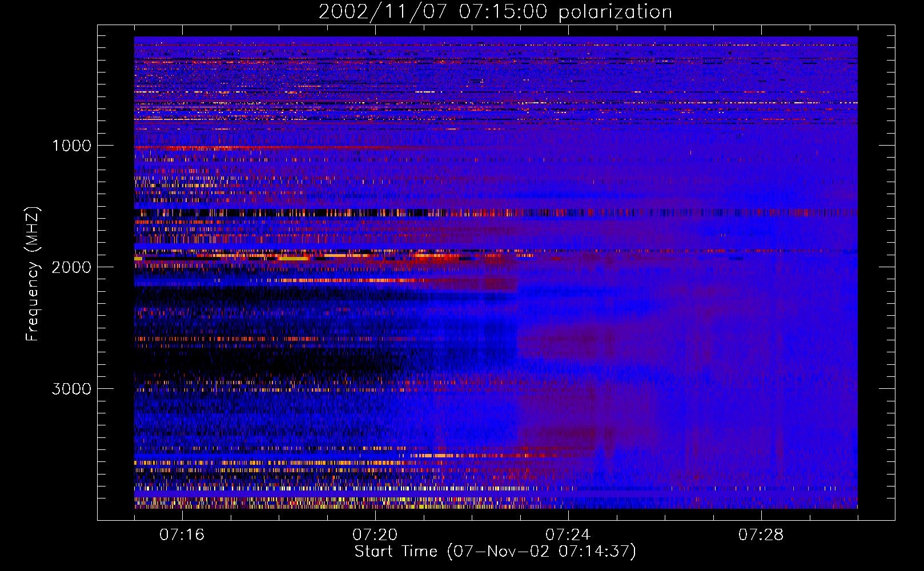Click the 3000 frequency tick label
This screenshot has height=571, width=924.
click(71, 389)
